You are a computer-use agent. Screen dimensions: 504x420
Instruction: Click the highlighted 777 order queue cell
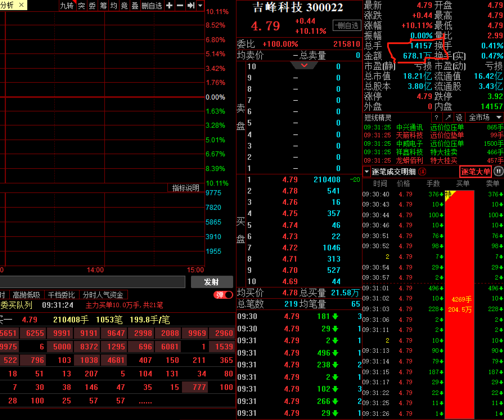coord(195,387)
